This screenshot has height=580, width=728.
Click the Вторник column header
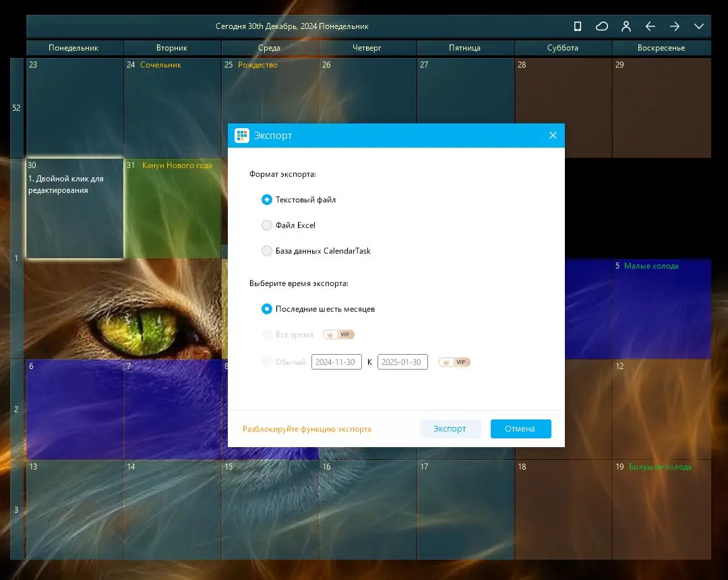click(172, 48)
